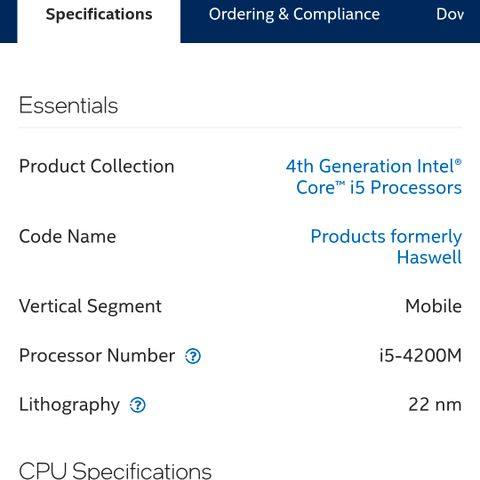Select the Product Collection label
The image size is (480, 480).
click(97, 166)
